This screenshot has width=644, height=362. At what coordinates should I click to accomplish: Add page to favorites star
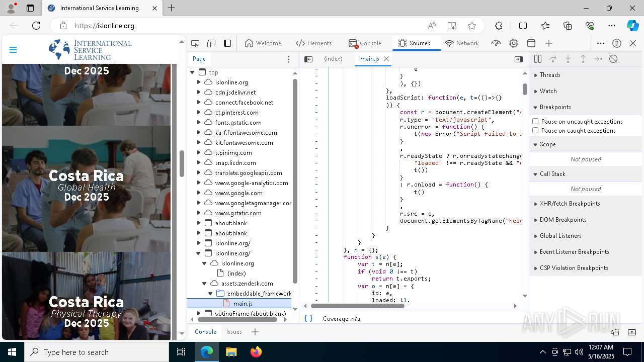coord(472,26)
